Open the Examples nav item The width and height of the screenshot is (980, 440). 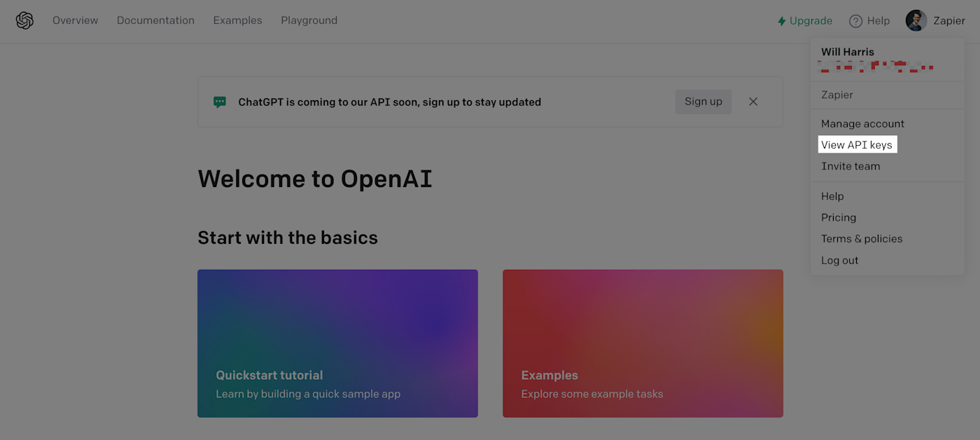point(238,21)
